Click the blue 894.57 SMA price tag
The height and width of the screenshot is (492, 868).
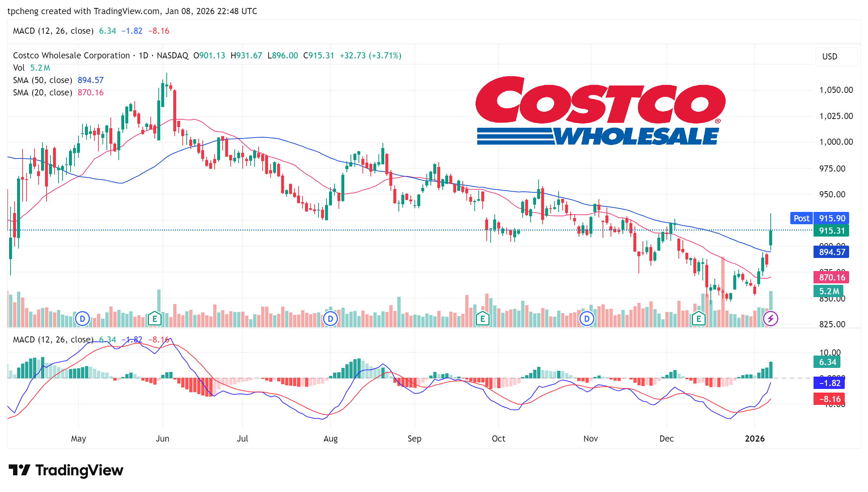pyautogui.click(x=832, y=252)
